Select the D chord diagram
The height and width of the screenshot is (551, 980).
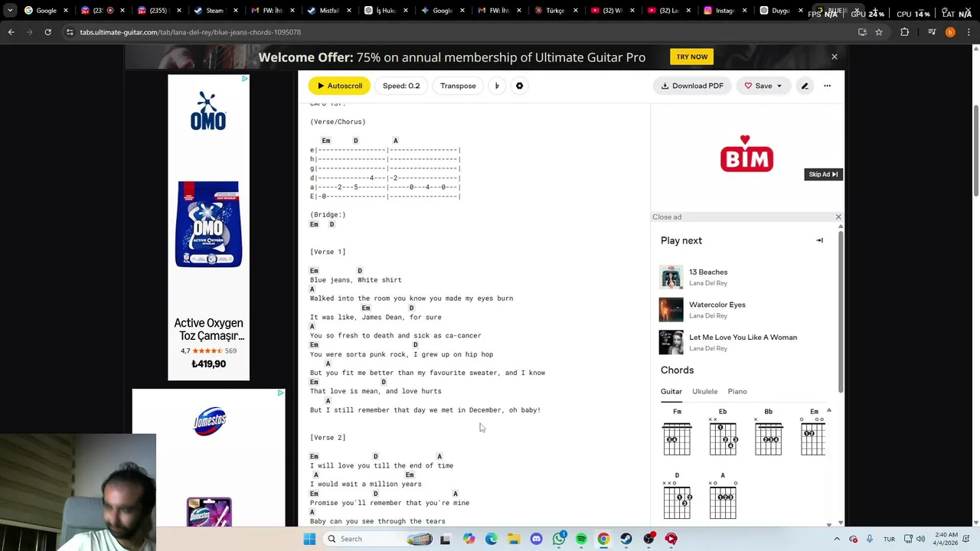[x=677, y=497]
